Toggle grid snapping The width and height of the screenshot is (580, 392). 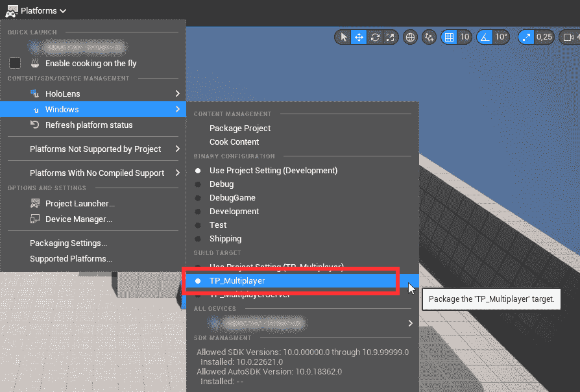(449, 37)
